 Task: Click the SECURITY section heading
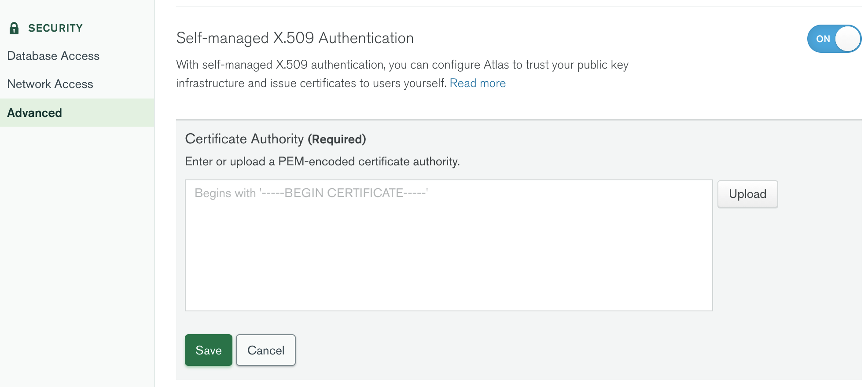tap(55, 28)
